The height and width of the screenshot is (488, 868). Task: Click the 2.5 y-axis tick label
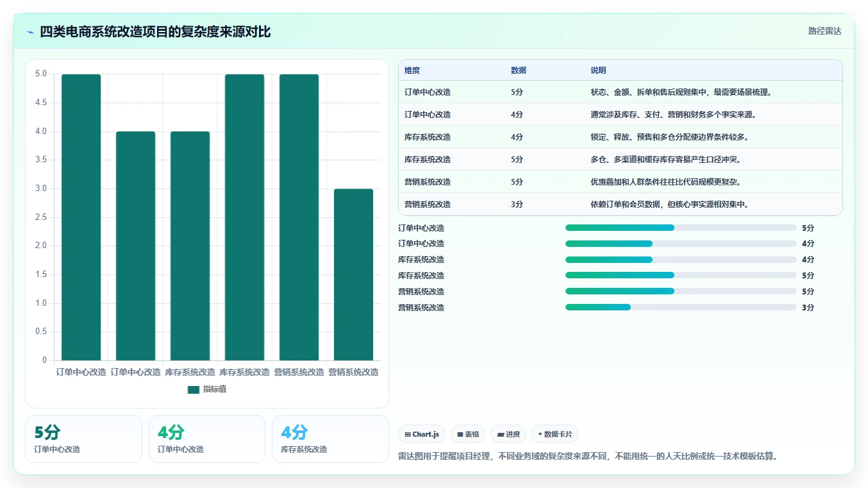coord(41,217)
